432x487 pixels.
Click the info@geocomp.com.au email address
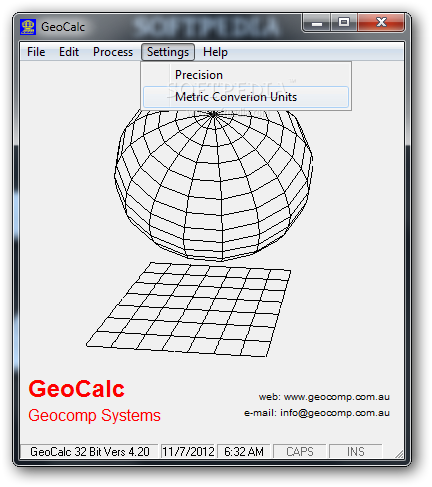point(335,413)
